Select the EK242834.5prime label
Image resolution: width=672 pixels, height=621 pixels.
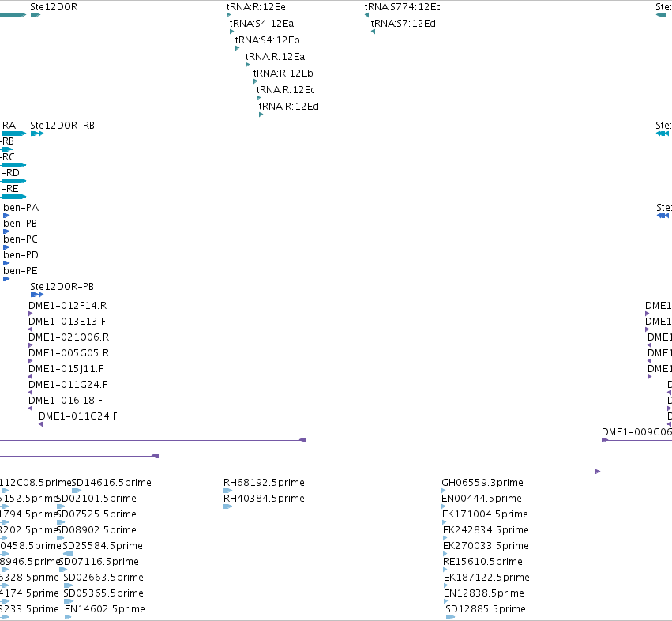pyautogui.click(x=486, y=530)
